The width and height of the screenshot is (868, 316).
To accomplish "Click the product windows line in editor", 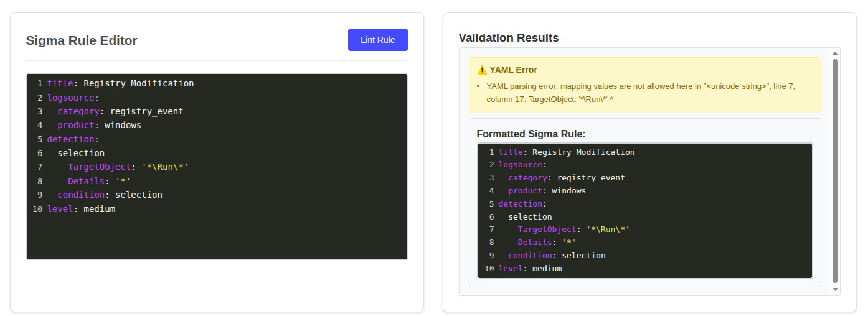I will pos(100,125).
